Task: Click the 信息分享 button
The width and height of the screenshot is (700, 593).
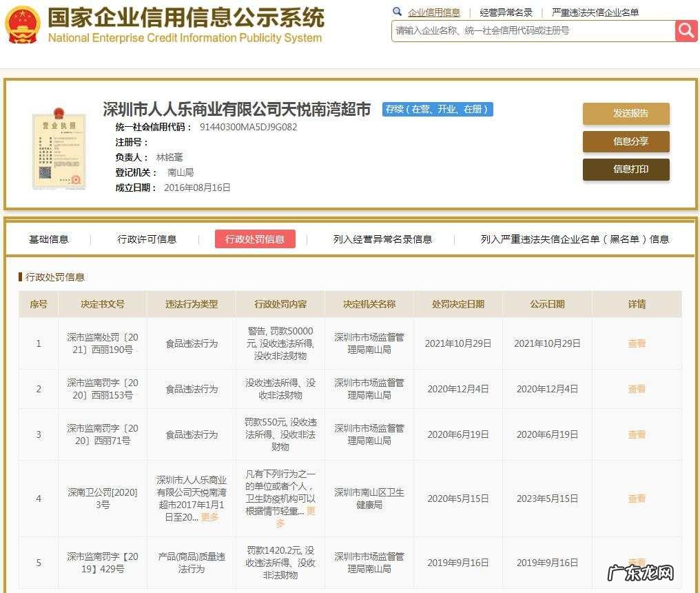Action: (626, 142)
